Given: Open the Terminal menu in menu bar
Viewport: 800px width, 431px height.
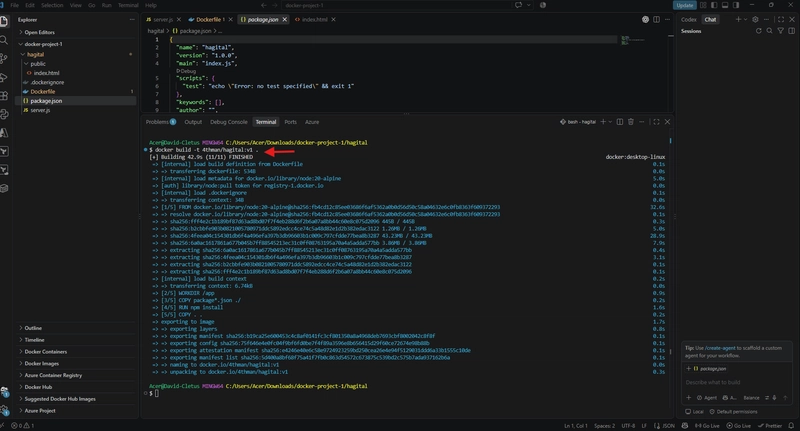Looking at the screenshot, I should coord(128,5).
